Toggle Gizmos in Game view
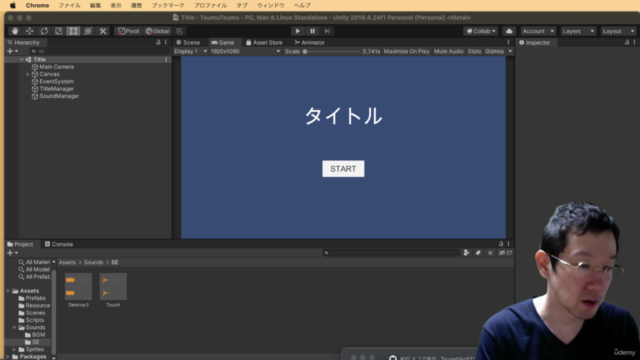The height and width of the screenshot is (360, 640). [x=494, y=51]
